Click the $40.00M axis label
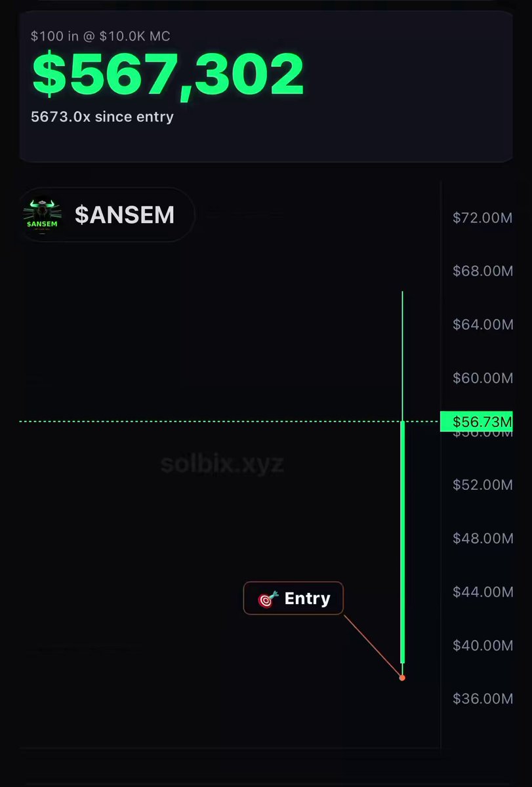Screen dimensions: 532x787 [x=482, y=645]
